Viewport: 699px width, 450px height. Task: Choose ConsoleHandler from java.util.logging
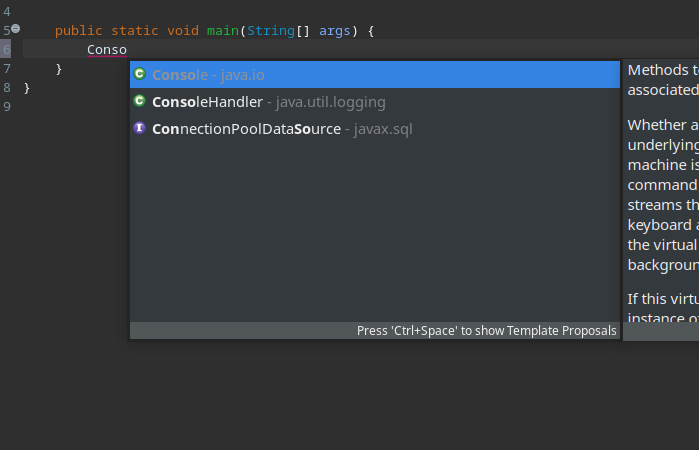coord(374,102)
